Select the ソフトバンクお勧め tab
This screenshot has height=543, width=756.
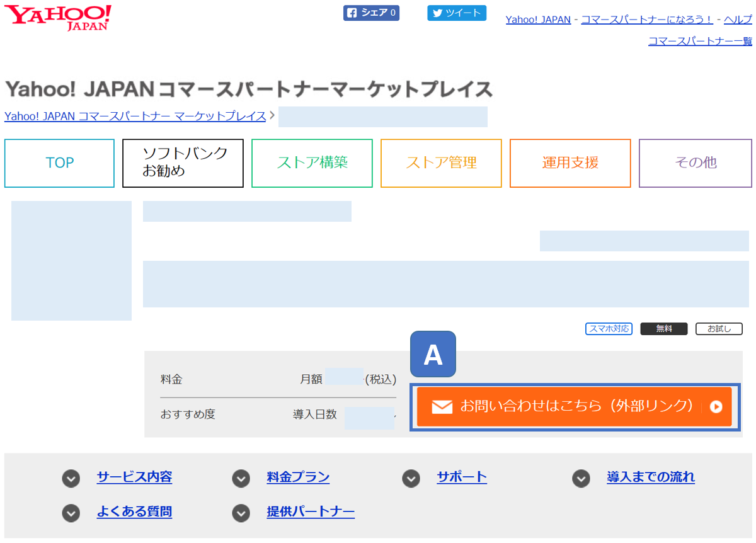183,163
